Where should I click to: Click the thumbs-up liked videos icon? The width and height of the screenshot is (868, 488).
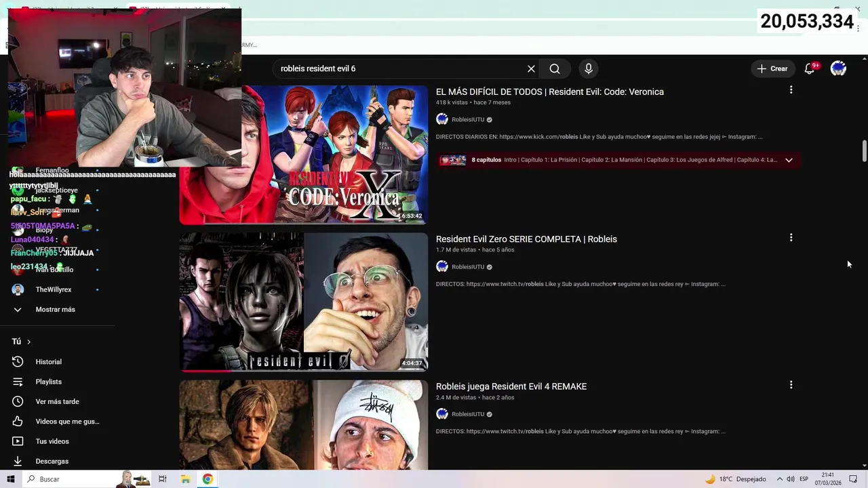[18, 422]
